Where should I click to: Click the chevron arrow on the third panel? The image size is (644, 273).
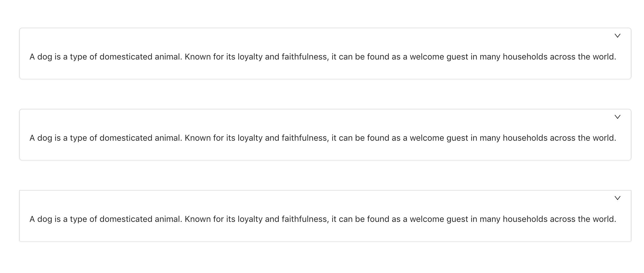pyautogui.click(x=617, y=198)
